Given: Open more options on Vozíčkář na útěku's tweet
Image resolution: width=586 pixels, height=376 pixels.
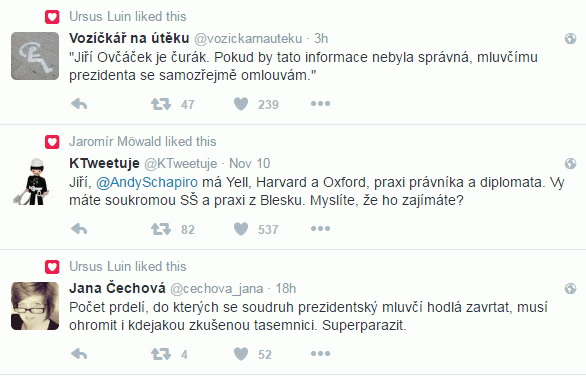Looking at the screenshot, I should pos(320,104).
